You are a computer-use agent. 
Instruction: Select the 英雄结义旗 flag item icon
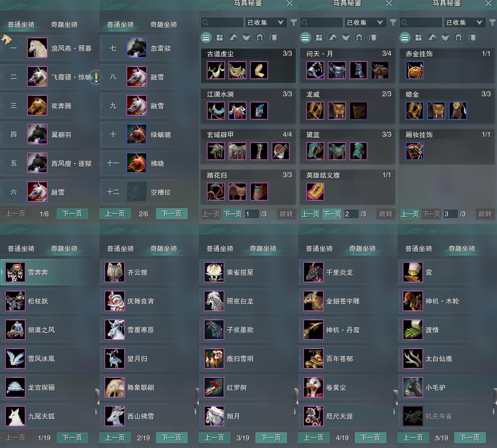pos(315,192)
